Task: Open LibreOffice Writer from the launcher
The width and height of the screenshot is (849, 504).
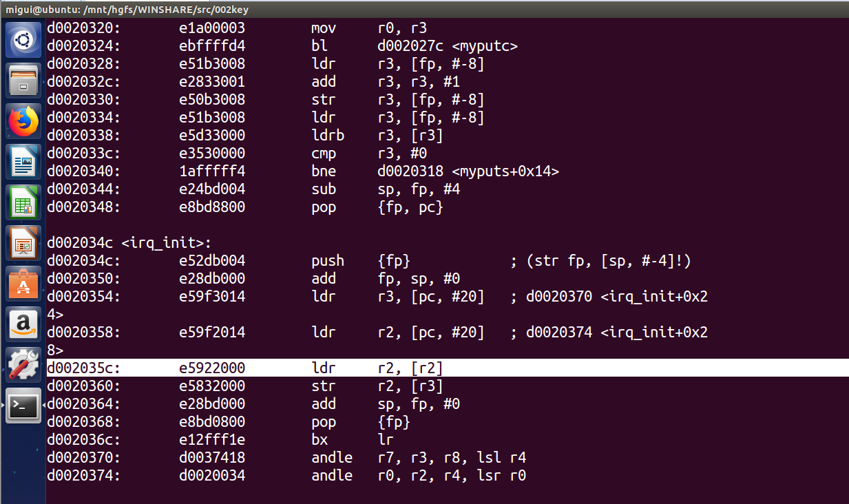Action: point(23,162)
